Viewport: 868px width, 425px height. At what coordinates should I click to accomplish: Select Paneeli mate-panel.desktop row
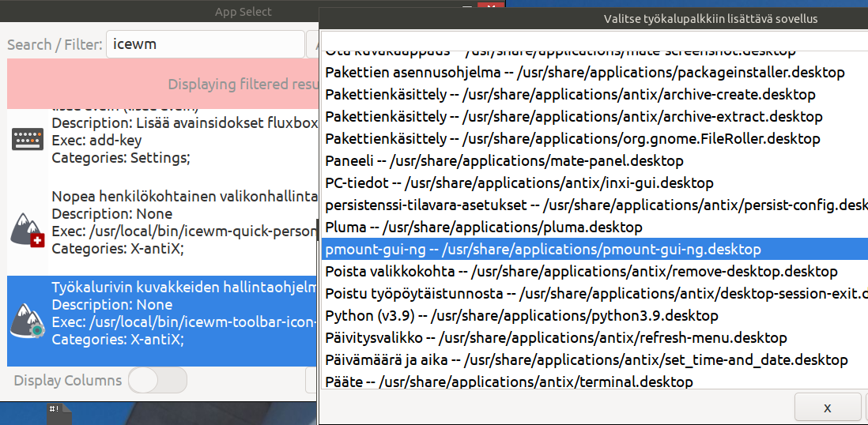[x=594, y=161]
